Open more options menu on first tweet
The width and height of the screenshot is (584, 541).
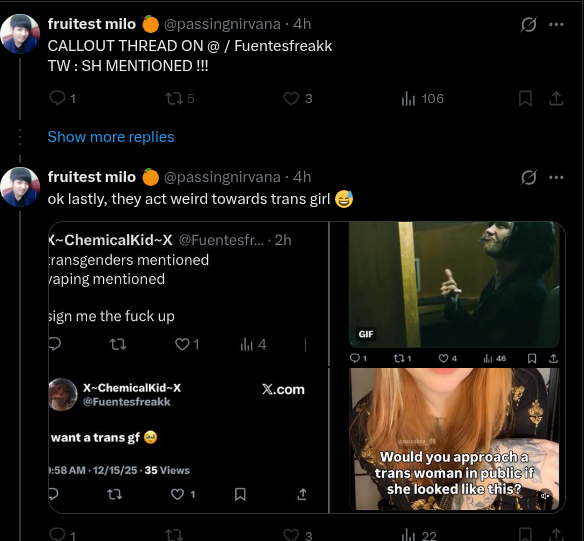point(556,25)
